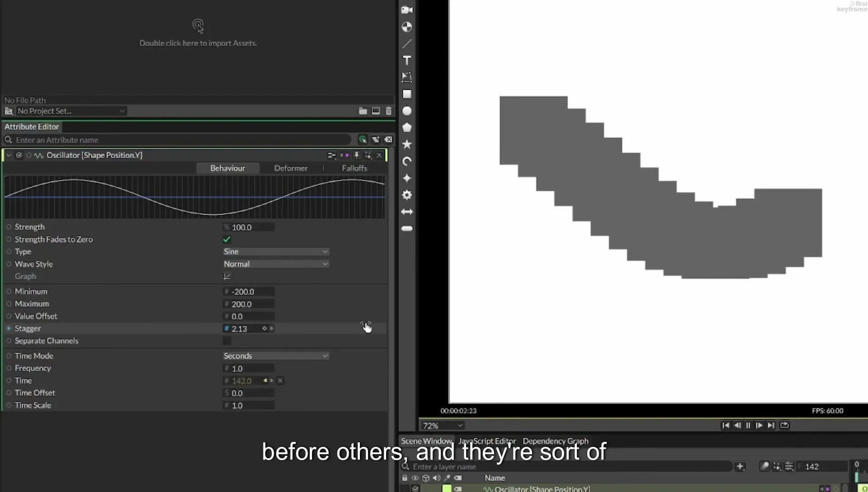Select the Camera tool in the toolbar
Screen dimensions: 868x492
click(x=407, y=10)
